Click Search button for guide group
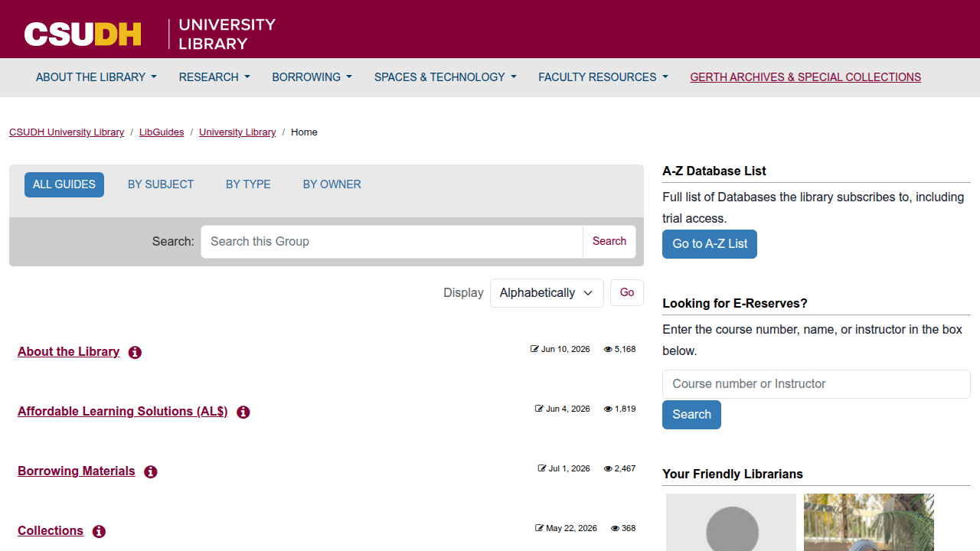 click(x=609, y=242)
